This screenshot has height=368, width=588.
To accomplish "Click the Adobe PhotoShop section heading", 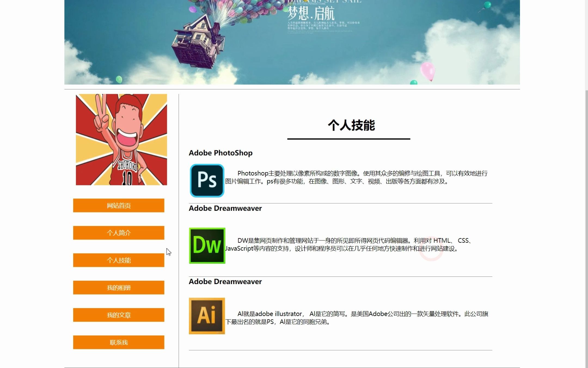I will pos(220,153).
